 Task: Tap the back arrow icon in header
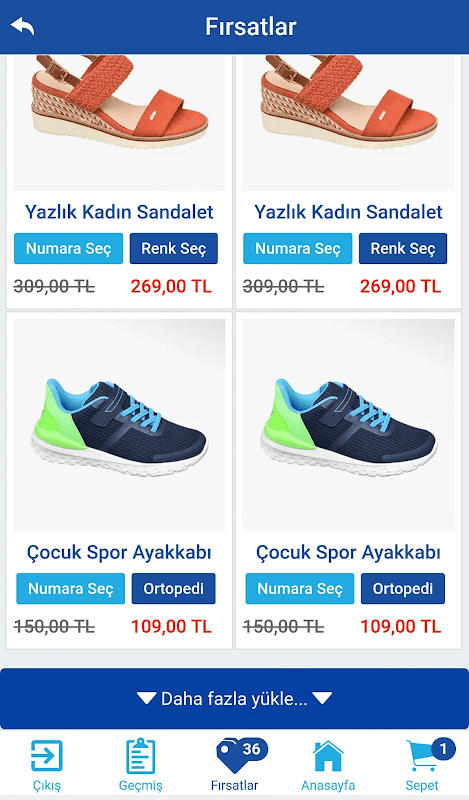22,26
